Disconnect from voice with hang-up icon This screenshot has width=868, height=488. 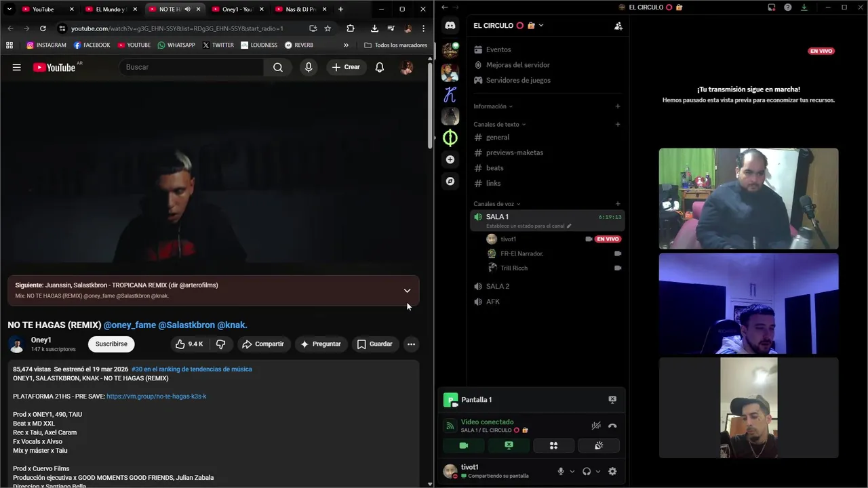612,426
